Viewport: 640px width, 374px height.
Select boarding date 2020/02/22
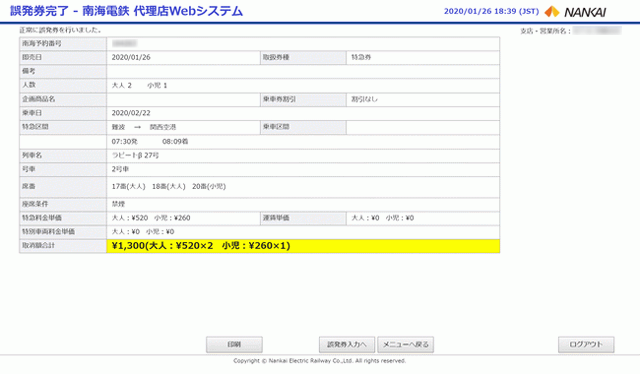131,113
